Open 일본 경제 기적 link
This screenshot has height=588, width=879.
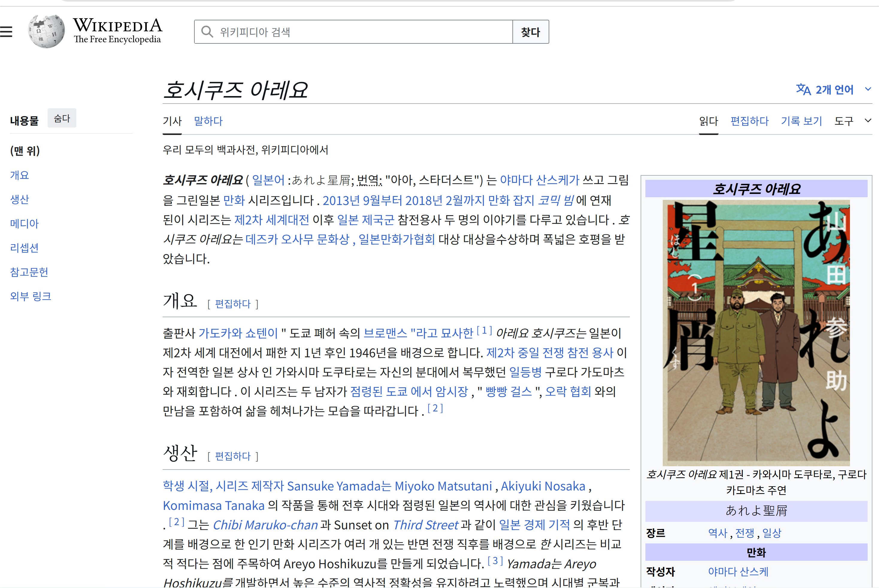click(x=535, y=525)
